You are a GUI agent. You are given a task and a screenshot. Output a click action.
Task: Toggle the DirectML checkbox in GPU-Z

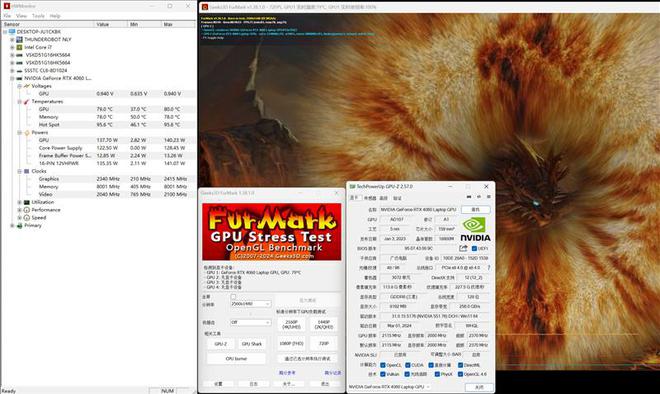pos(460,365)
